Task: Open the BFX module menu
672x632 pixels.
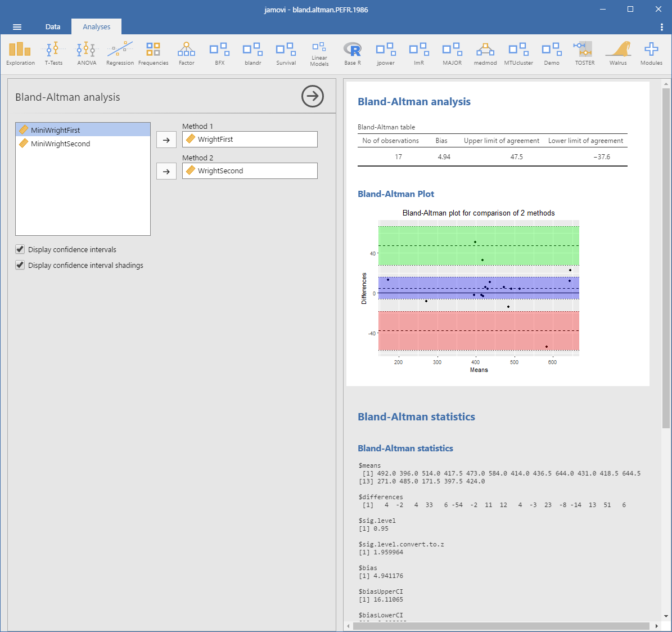Action: tap(219, 53)
